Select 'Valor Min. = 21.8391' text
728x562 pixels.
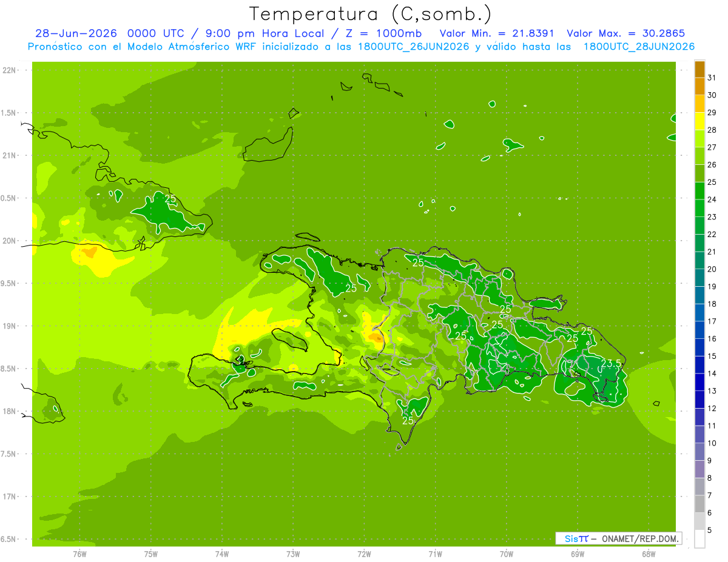[x=497, y=33]
